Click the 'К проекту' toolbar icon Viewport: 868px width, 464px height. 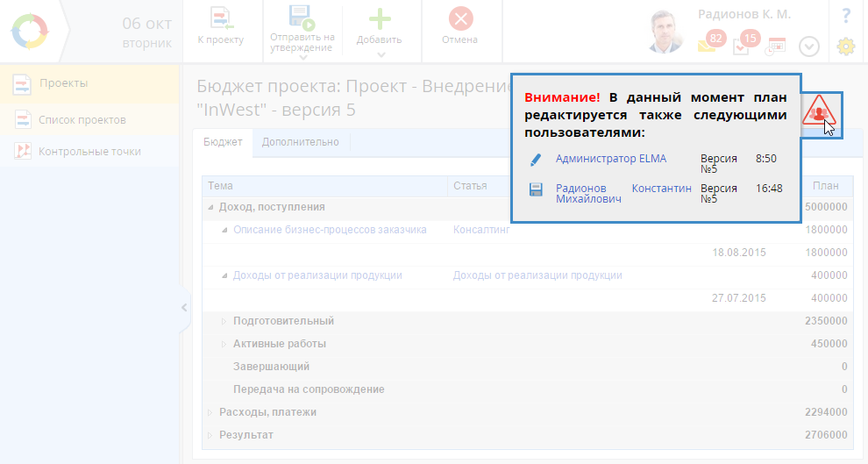tap(220, 19)
